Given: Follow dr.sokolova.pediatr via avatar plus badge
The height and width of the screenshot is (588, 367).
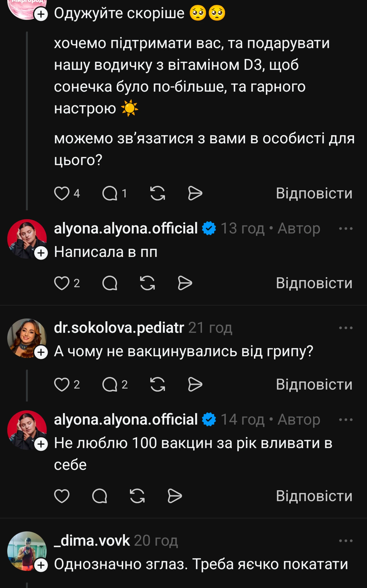Looking at the screenshot, I should click(41, 352).
